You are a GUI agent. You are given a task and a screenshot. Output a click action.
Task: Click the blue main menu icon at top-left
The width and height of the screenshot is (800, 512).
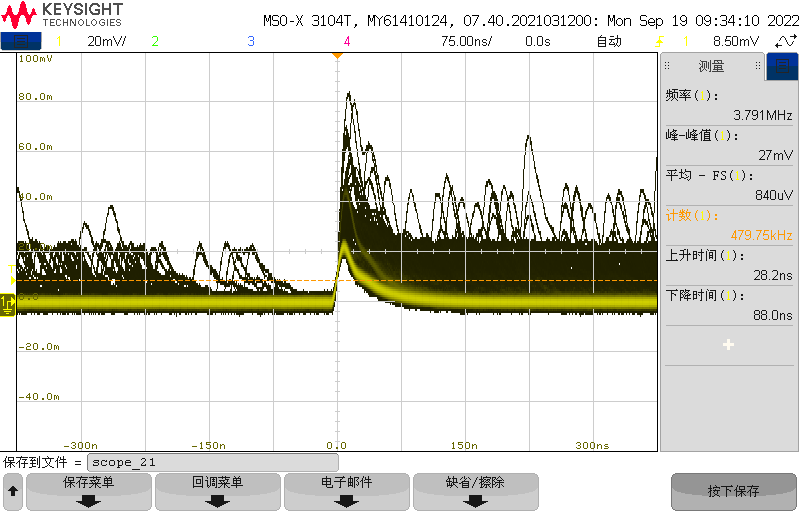(x=21, y=41)
